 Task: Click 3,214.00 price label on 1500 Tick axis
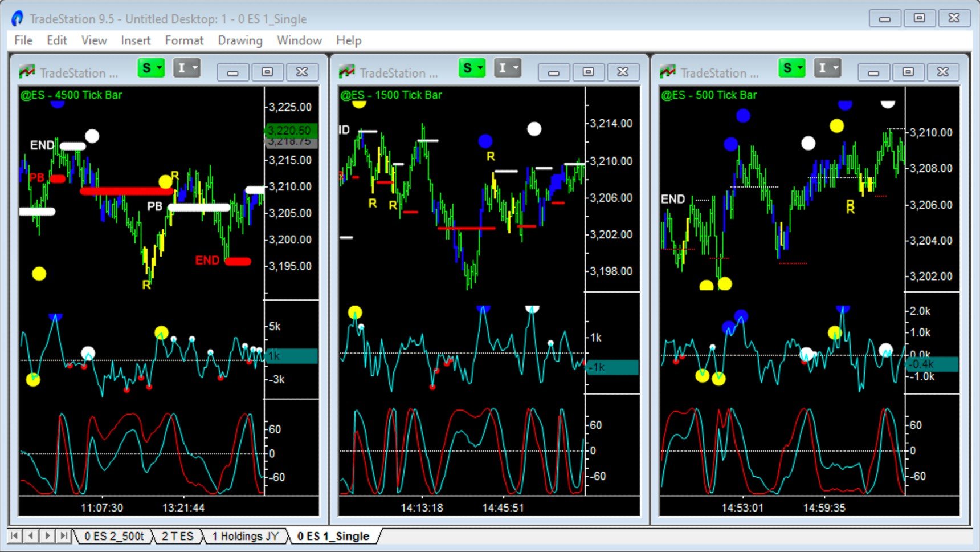click(611, 123)
